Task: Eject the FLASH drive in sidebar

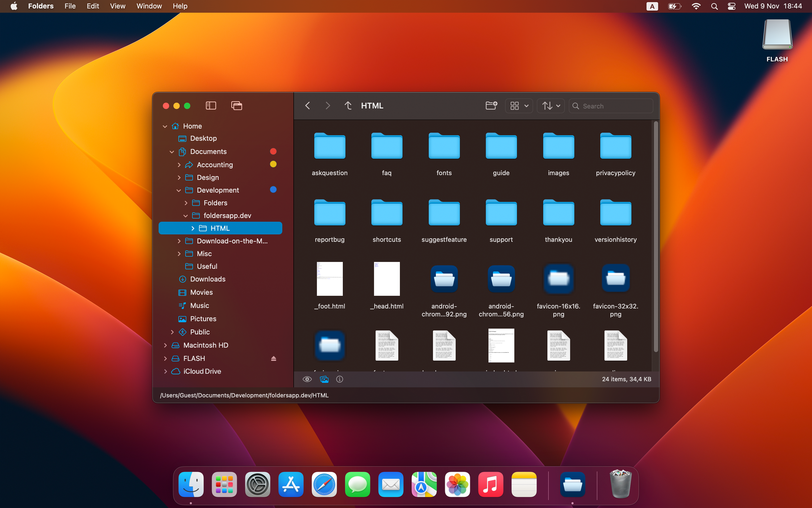Action: 273,359
